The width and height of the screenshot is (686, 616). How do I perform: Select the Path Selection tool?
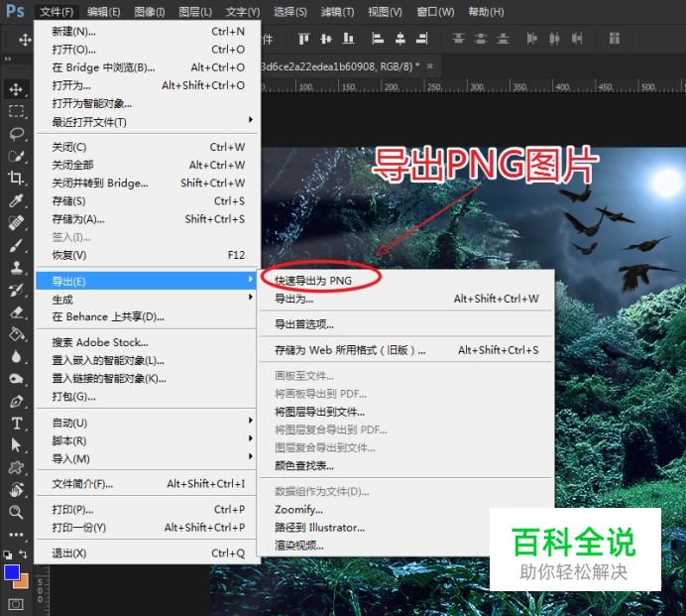[x=16, y=445]
